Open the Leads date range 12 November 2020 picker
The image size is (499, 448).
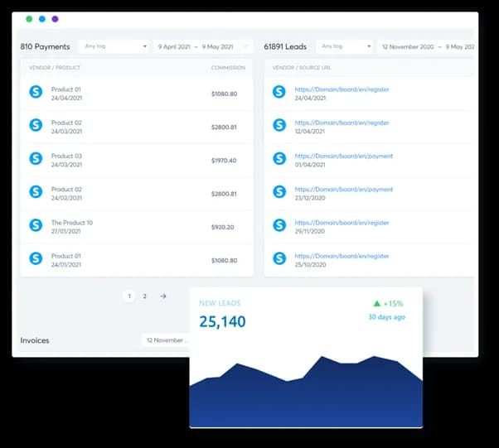(425, 46)
